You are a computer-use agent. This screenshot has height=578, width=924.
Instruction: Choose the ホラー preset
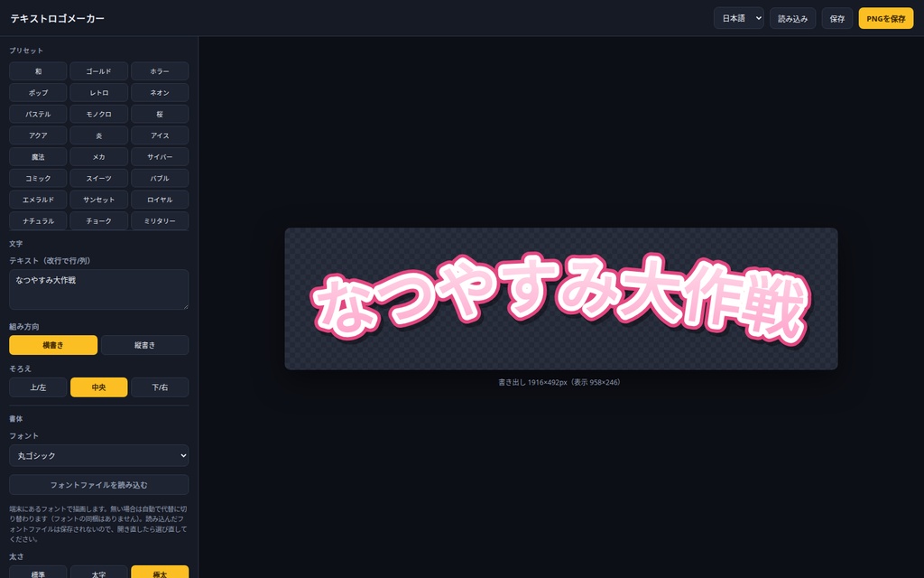click(160, 71)
